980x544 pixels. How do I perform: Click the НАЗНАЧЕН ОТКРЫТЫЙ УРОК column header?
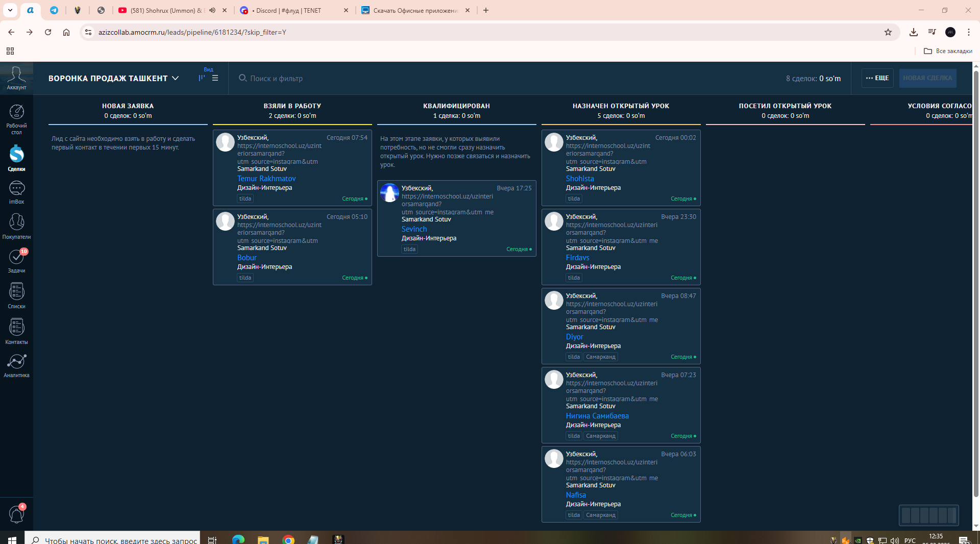(x=621, y=106)
